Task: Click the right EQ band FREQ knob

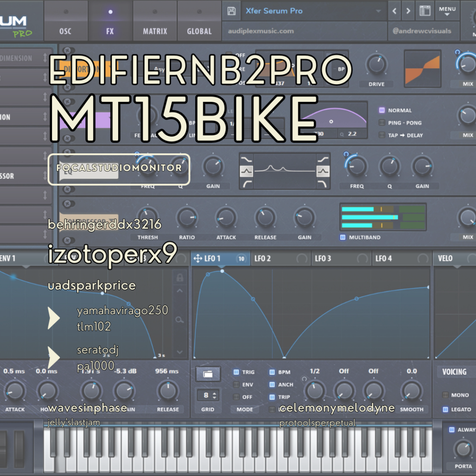Action: click(x=357, y=166)
